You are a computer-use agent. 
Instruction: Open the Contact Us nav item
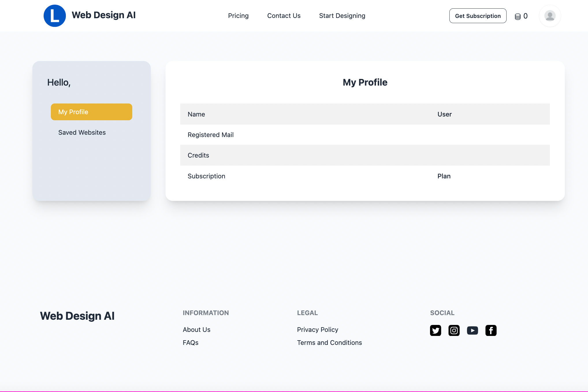point(284,16)
